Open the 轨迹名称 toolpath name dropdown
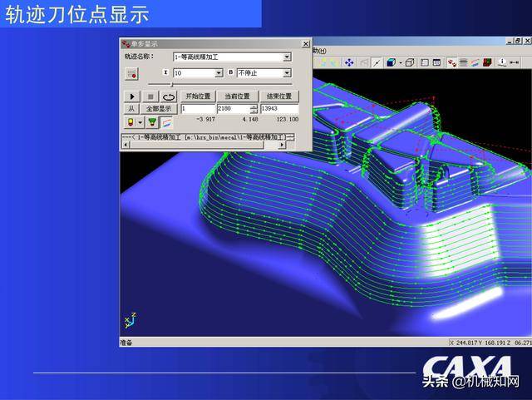This screenshot has height=400, width=532. coord(287,57)
